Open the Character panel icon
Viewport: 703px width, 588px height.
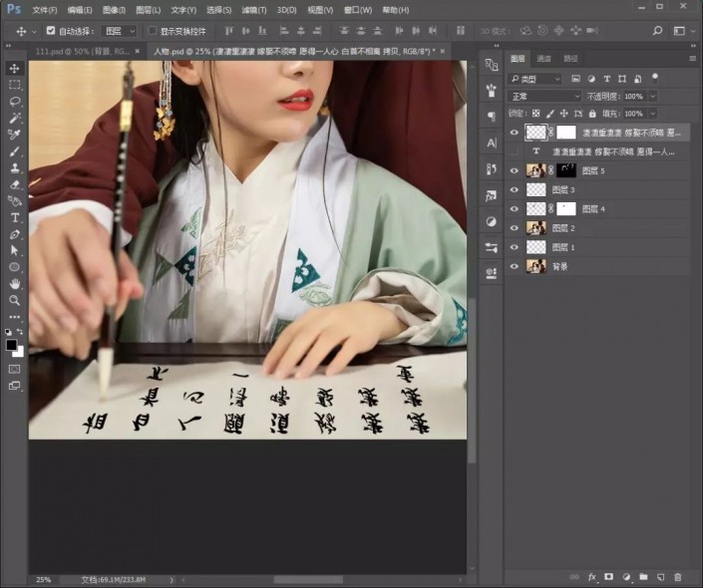pos(492,144)
